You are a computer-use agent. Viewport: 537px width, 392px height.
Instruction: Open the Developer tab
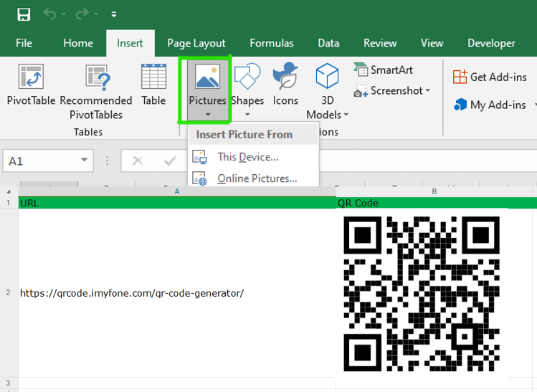491,43
